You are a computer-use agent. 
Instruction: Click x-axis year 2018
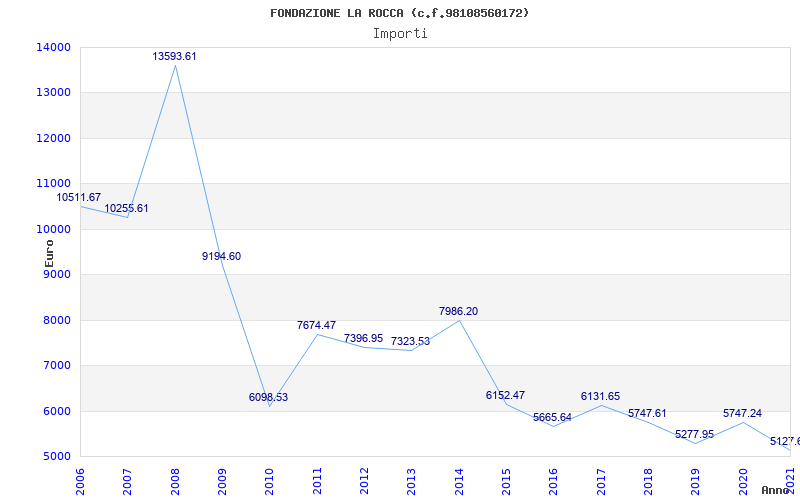tap(648, 482)
